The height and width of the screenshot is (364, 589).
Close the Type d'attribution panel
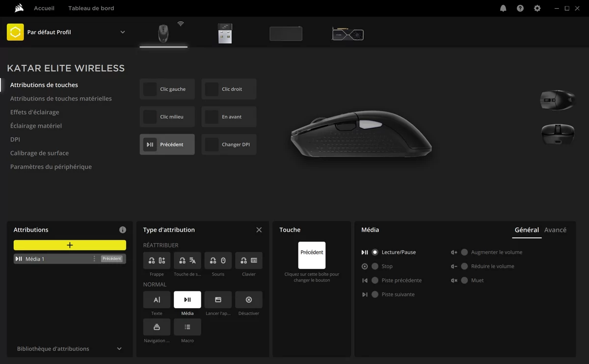coord(259,230)
